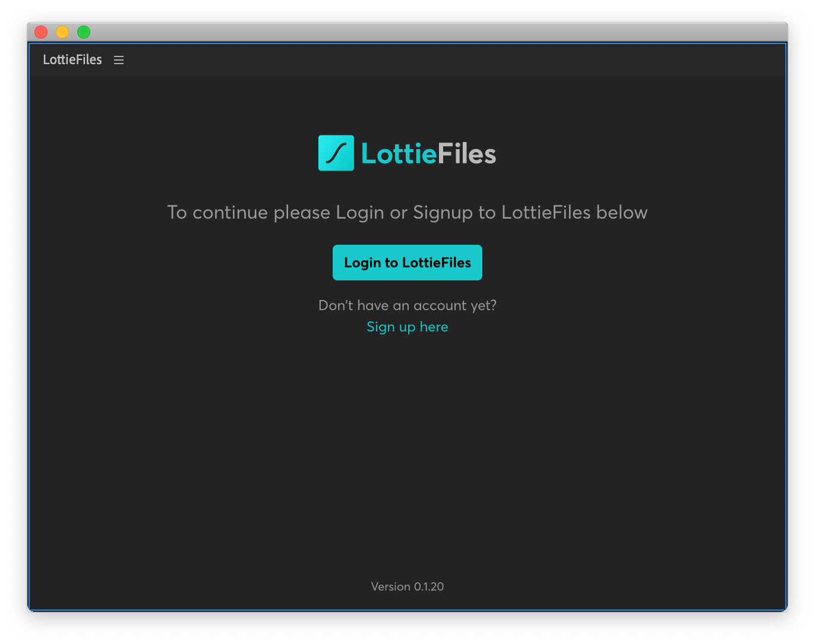
Task: Click the LottieFiles logo icon
Action: point(336,153)
